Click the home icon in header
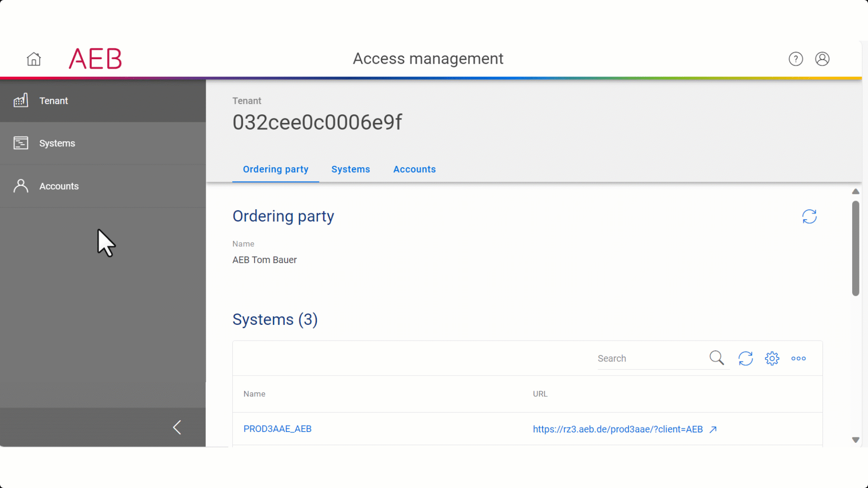The image size is (868, 488). [34, 59]
